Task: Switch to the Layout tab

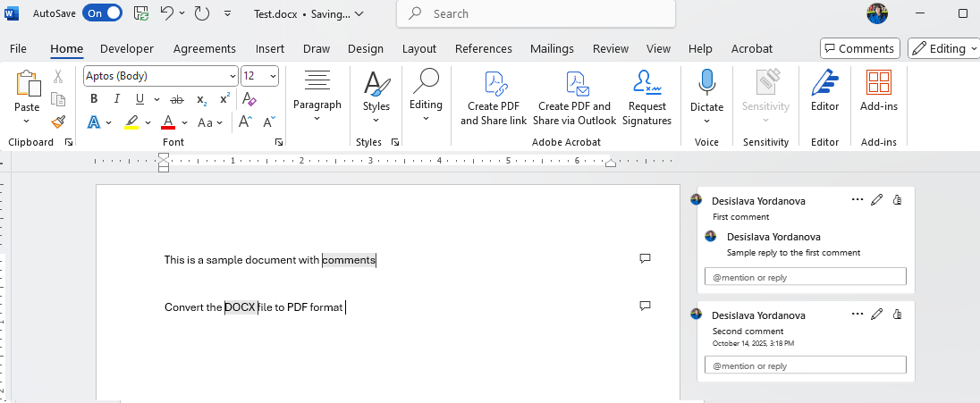Action: [x=419, y=49]
